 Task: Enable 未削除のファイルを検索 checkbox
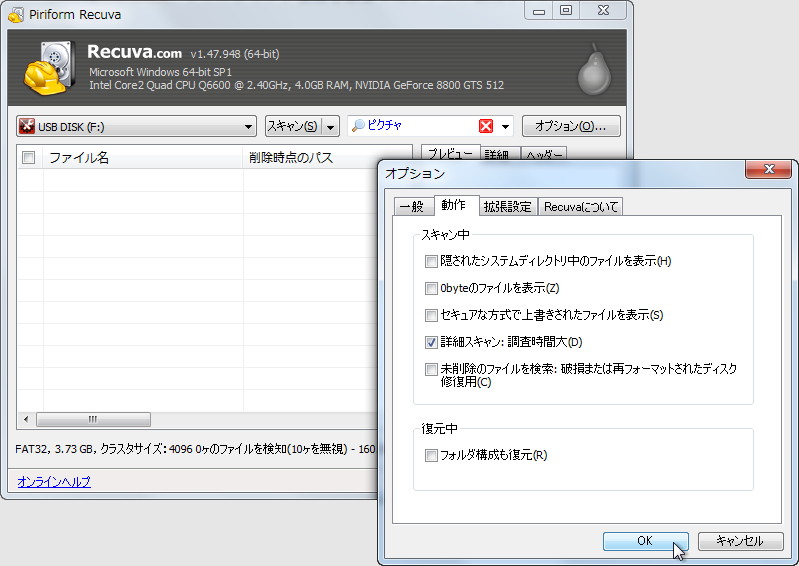(431, 369)
